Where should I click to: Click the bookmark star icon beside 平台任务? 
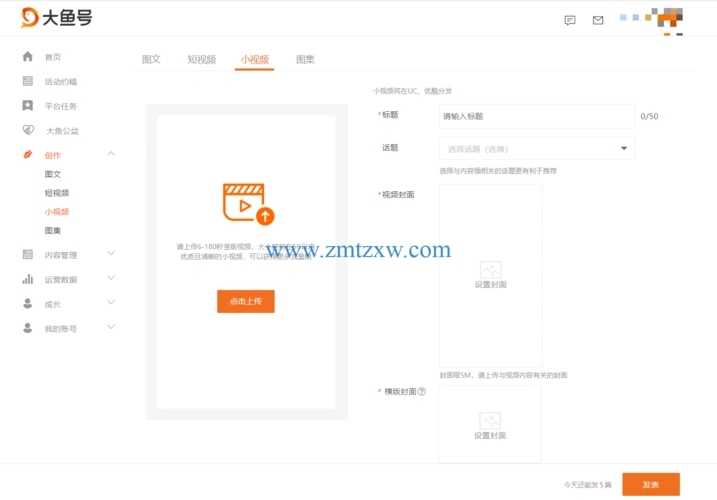(28, 106)
